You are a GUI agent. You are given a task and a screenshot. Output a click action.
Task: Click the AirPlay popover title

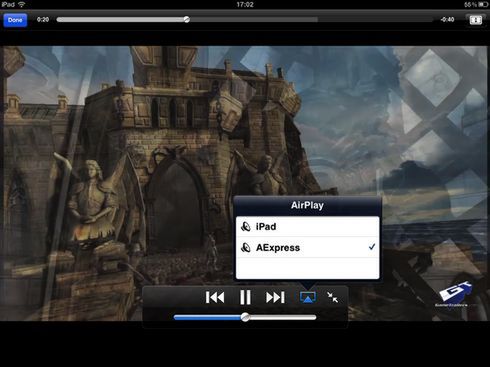click(307, 205)
